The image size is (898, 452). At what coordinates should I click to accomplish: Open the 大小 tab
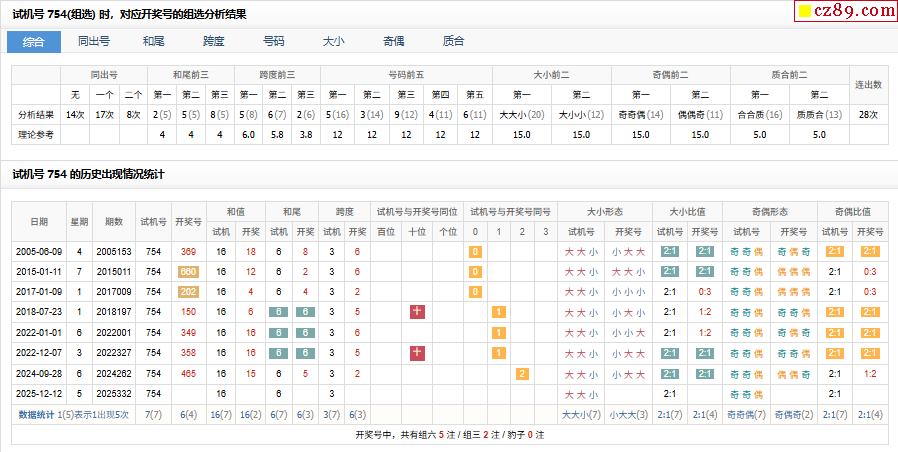tap(333, 42)
